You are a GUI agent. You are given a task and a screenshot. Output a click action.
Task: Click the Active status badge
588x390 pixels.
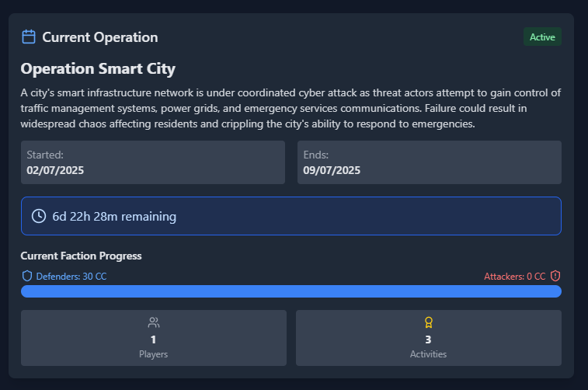tap(542, 37)
